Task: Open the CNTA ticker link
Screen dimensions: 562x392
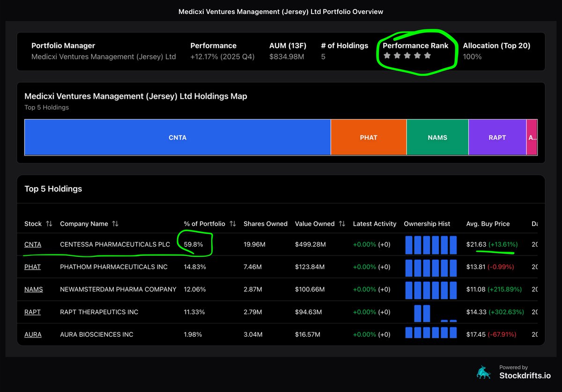Action: coord(33,244)
